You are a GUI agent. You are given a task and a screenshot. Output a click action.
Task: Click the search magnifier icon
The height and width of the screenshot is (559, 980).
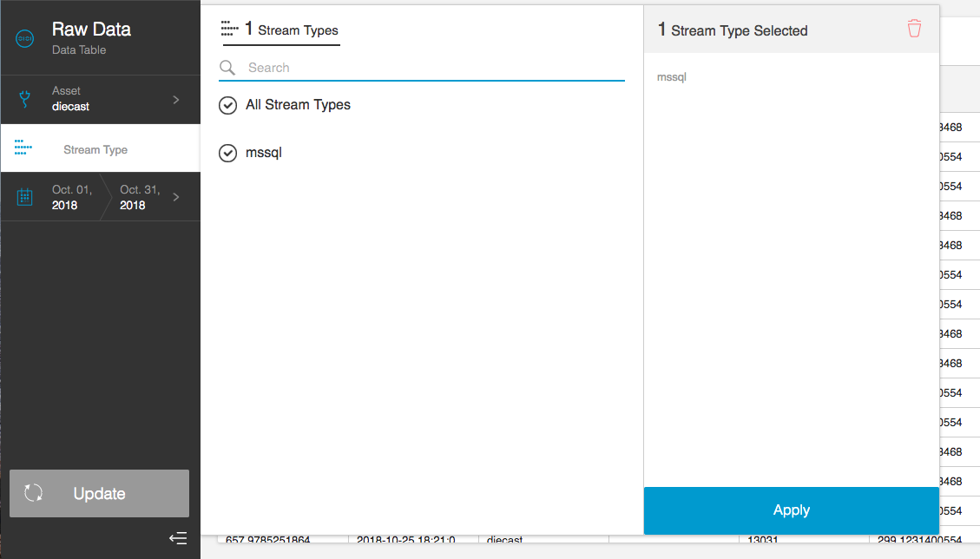tap(227, 68)
